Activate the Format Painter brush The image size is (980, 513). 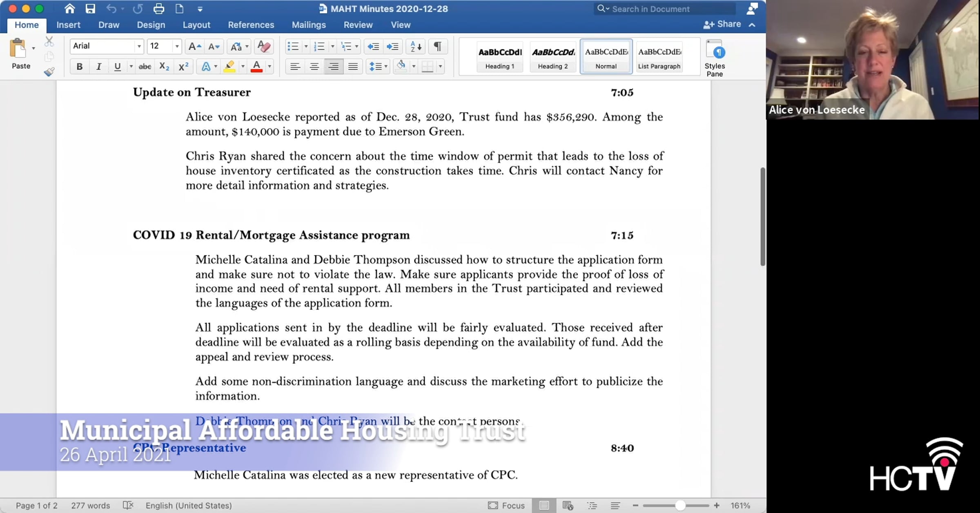(49, 72)
